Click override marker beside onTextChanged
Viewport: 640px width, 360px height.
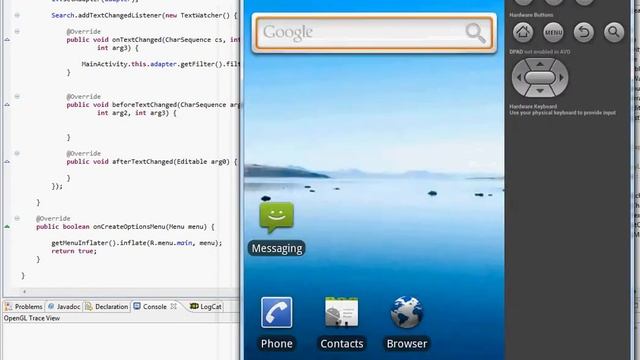[x=7, y=40]
